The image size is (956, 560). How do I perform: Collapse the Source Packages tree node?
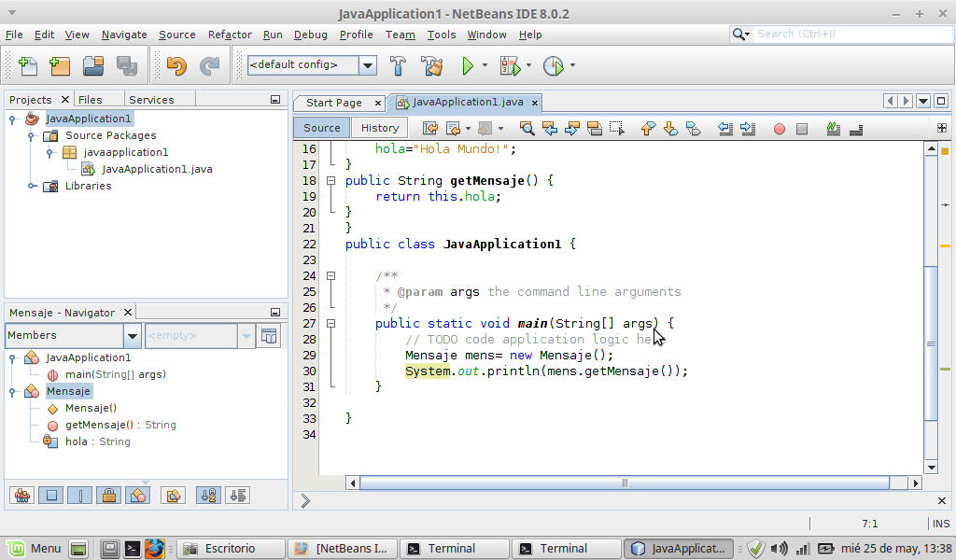(x=33, y=135)
